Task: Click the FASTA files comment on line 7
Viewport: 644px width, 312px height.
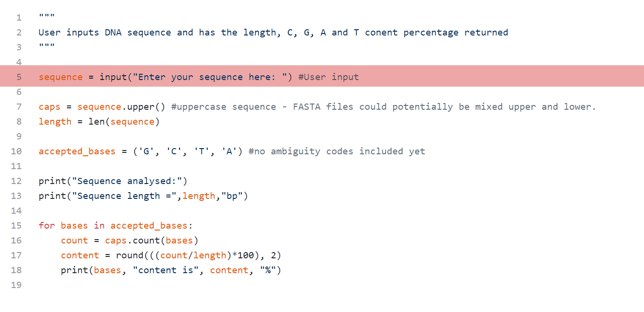Action: [384, 107]
